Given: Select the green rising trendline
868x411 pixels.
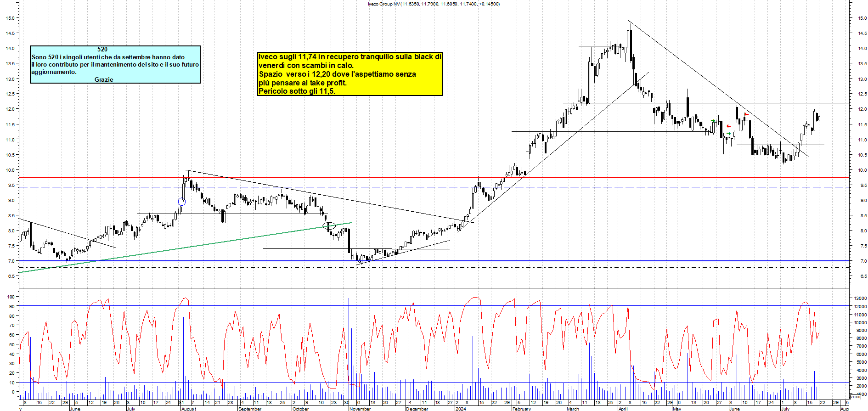Looking at the screenshot, I should coord(185,248).
